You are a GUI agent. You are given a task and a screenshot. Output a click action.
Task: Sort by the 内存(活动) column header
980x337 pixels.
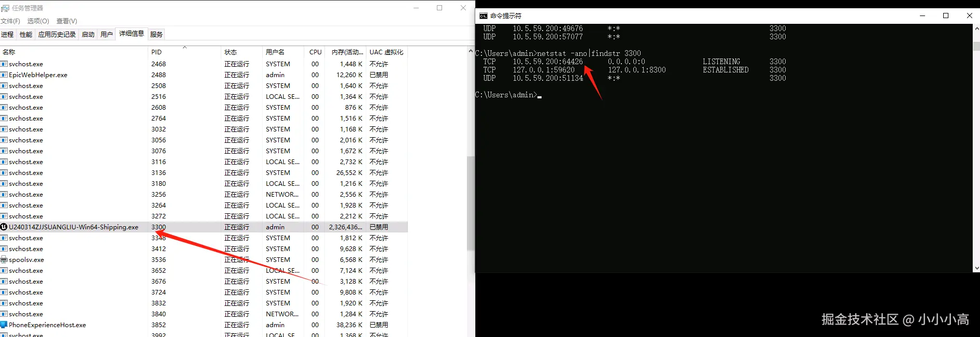point(346,52)
